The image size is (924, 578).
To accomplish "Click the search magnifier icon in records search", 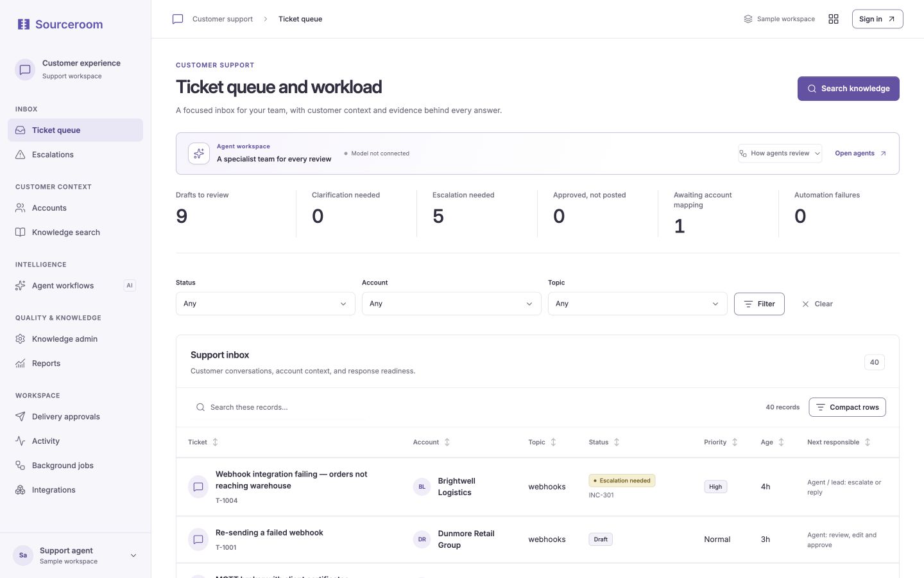I will [x=200, y=407].
